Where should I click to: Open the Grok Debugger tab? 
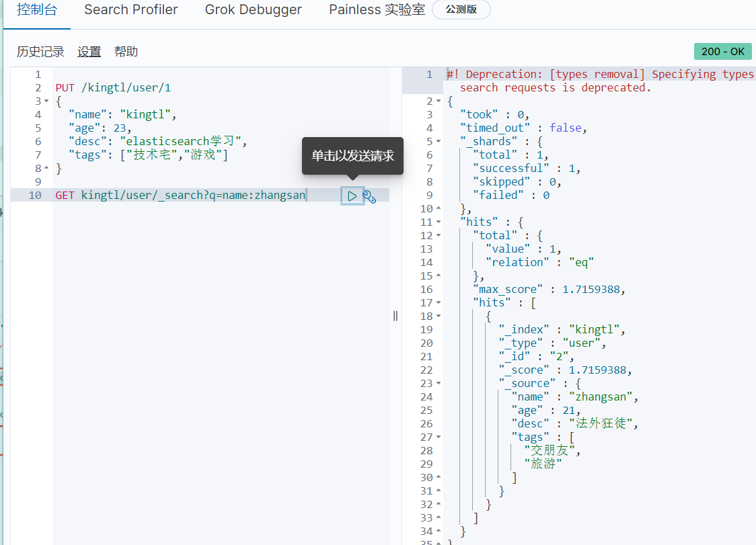point(254,10)
